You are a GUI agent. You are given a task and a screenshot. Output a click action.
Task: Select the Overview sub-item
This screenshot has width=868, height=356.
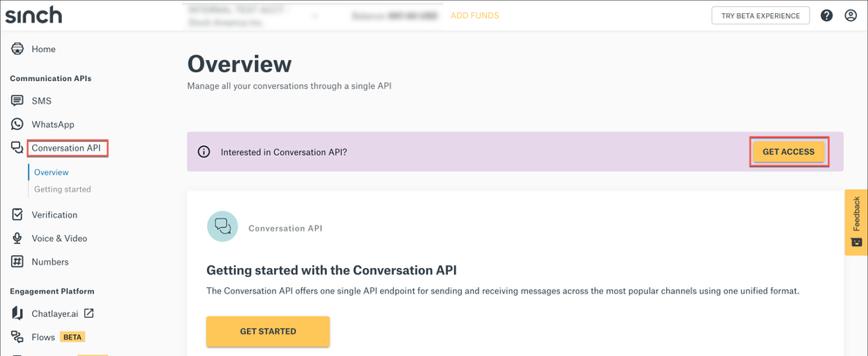point(51,172)
